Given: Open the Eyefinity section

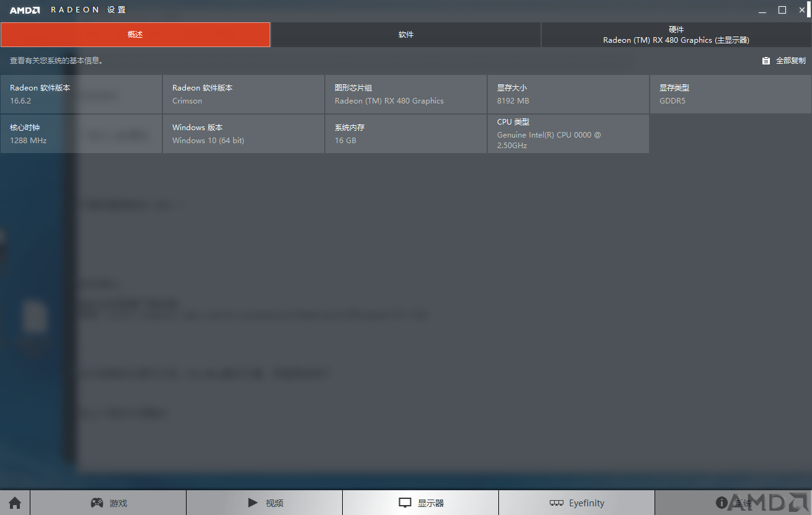Looking at the screenshot, I should [x=577, y=503].
